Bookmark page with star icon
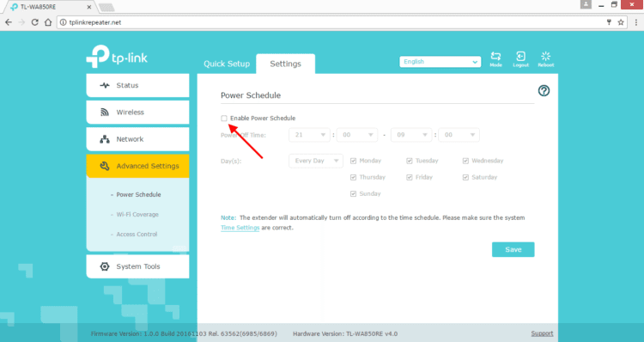 621,22
